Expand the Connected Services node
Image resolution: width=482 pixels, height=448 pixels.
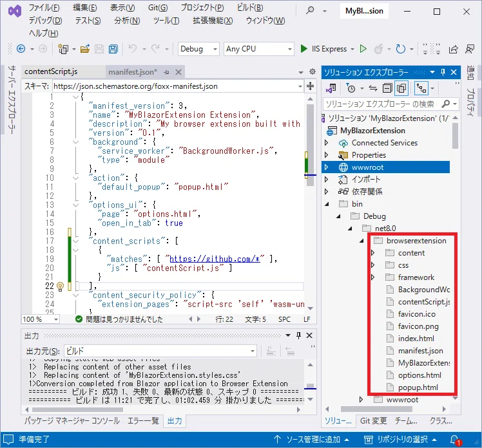[x=327, y=143]
